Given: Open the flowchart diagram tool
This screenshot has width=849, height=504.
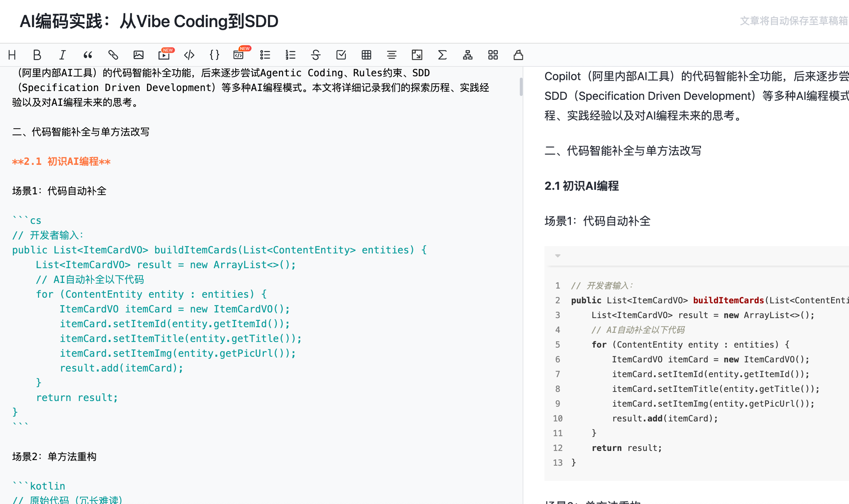Looking at the screenshot, I should pyautogui.click(x=467, y=55).
